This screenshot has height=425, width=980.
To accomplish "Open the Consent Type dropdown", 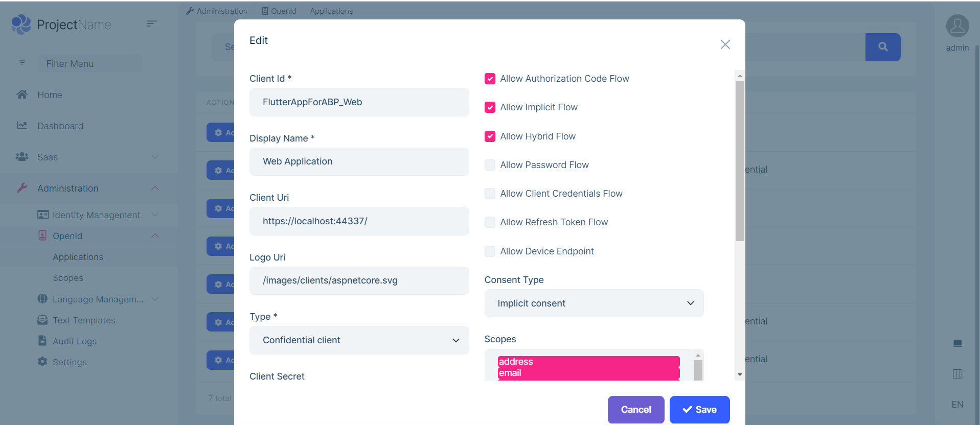I will 594,303.
